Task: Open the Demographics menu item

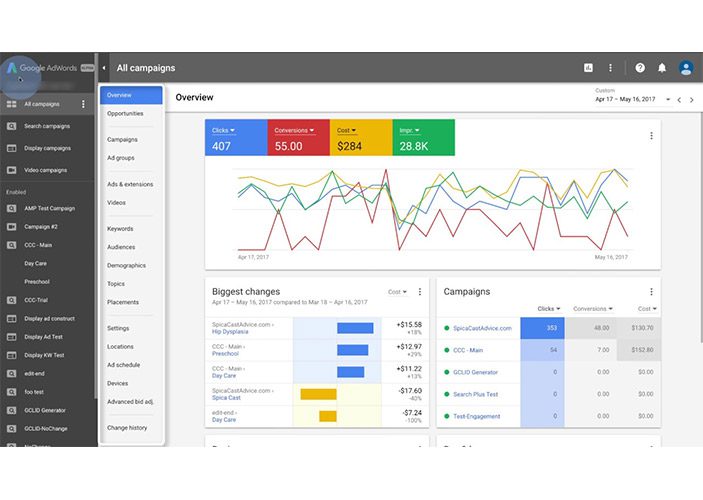Action: [x=126, y=265]
